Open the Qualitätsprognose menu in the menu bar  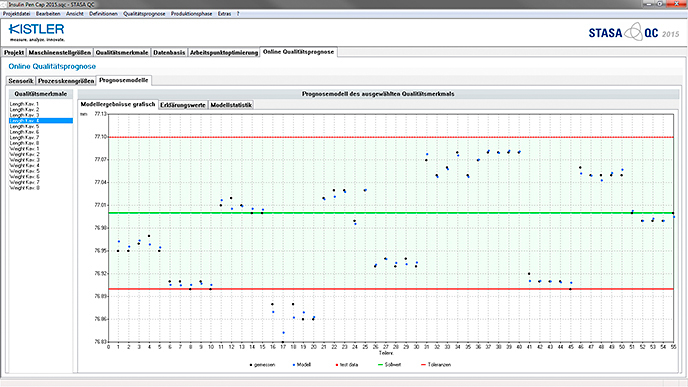144,14
